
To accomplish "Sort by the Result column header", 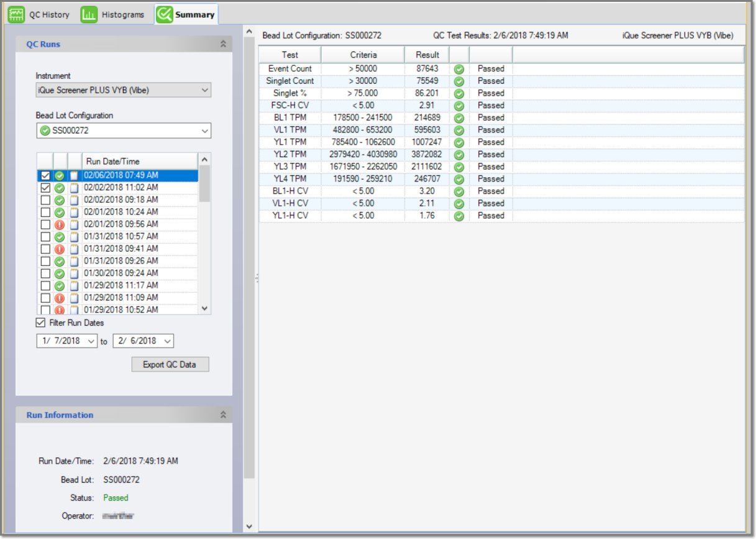I will [x=427, y=55].
